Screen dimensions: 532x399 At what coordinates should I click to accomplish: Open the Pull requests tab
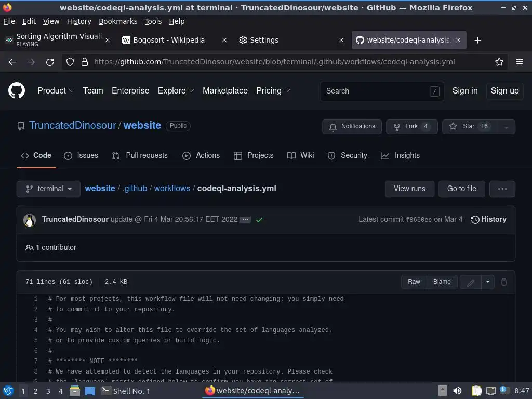click(140, 155)
